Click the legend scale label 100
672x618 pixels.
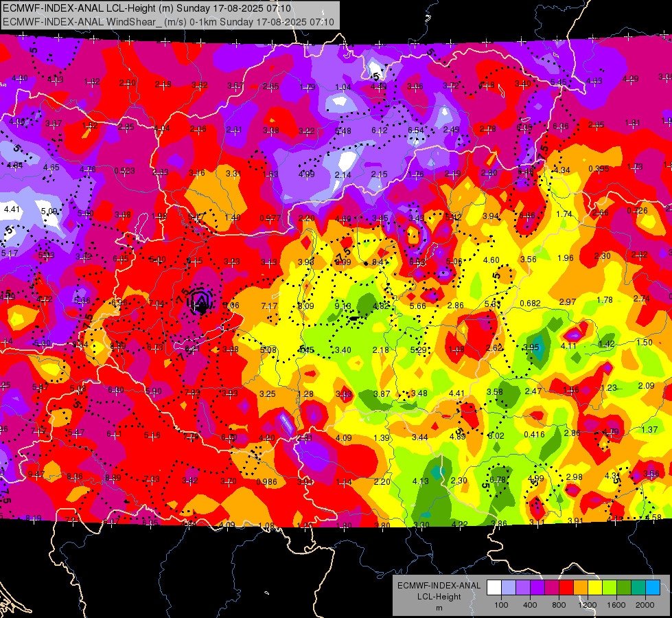[x=501, y=605]
